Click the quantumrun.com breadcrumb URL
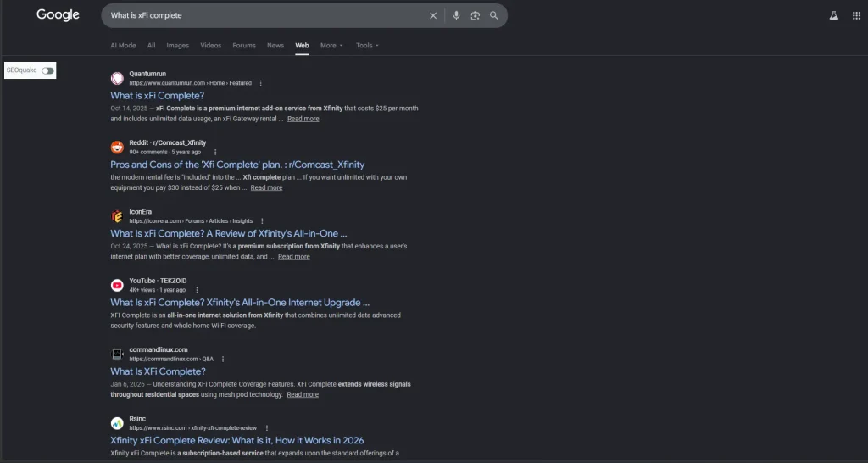 pyautogui.click(x=191, y=83)
